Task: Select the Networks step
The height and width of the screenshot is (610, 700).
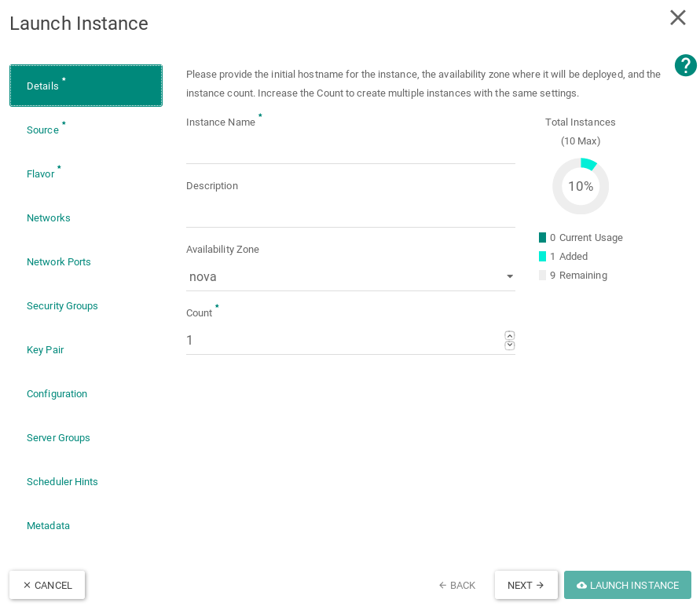Action: click(x=49, y=217)
